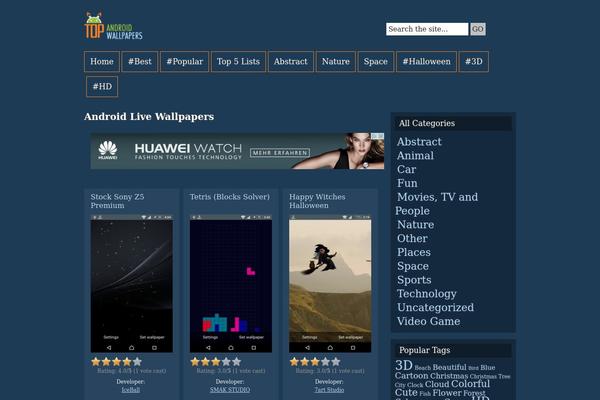Screen dimensions: 600x400
Task: Open the Stock Sony Z5 Premium title link
Action: pos(117,201)
